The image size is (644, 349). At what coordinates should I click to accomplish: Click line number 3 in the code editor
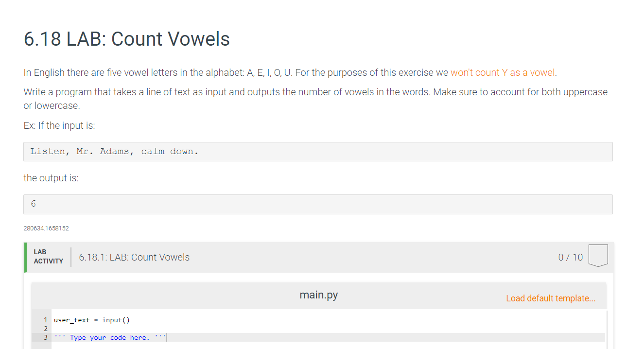45,337
